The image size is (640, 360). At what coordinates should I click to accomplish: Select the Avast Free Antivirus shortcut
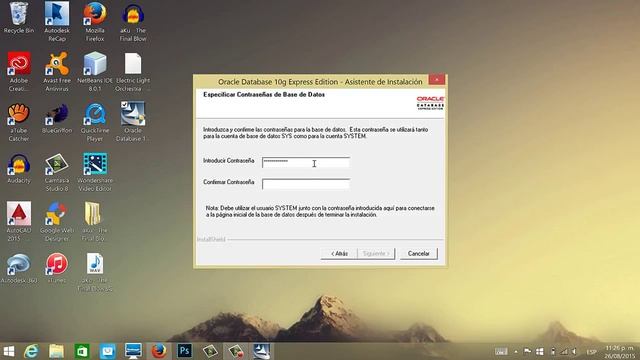(x=57, y=71)
